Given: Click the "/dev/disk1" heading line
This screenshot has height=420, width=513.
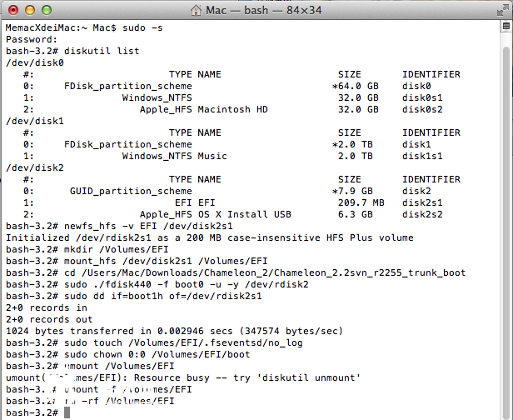Looking at the screenshot, I should pos(34,121).
